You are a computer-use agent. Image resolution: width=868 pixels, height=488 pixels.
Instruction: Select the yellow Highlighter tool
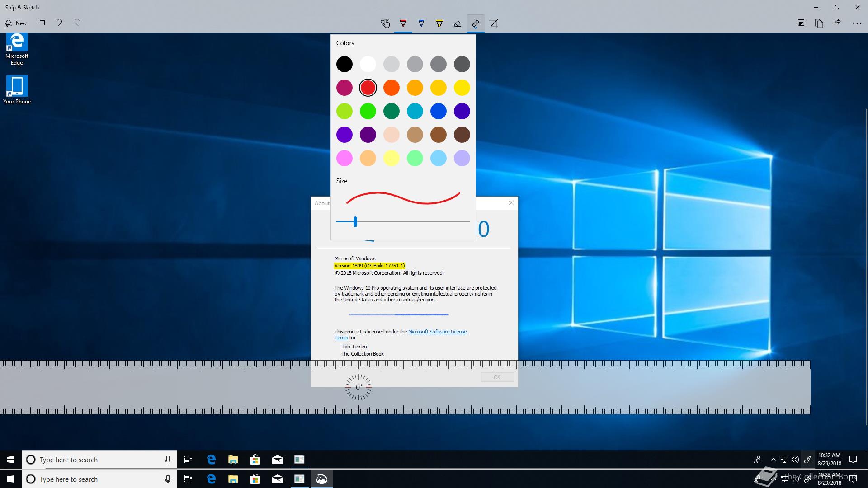439,23
